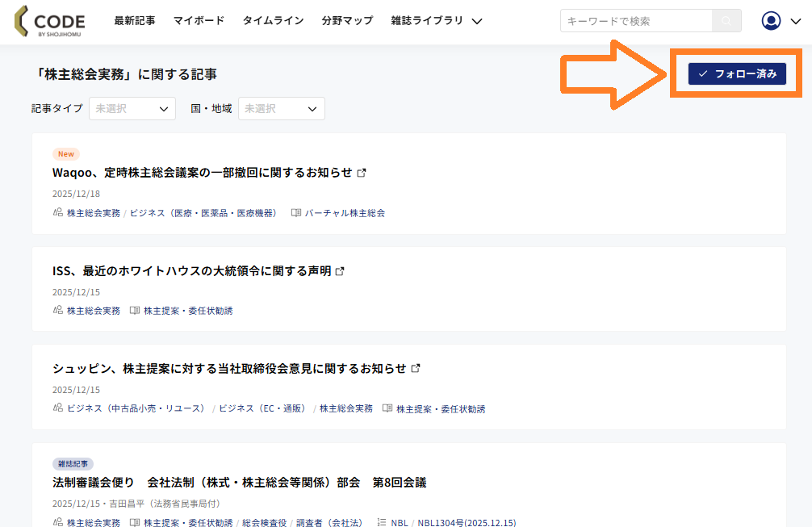
Task: Click external link icon beside ISS article
Action: pyautogui.click(x=340, y=271)
